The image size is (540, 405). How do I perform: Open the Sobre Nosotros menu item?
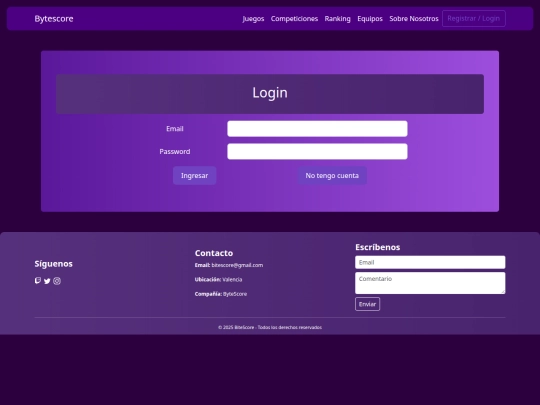tap(414, 19)
